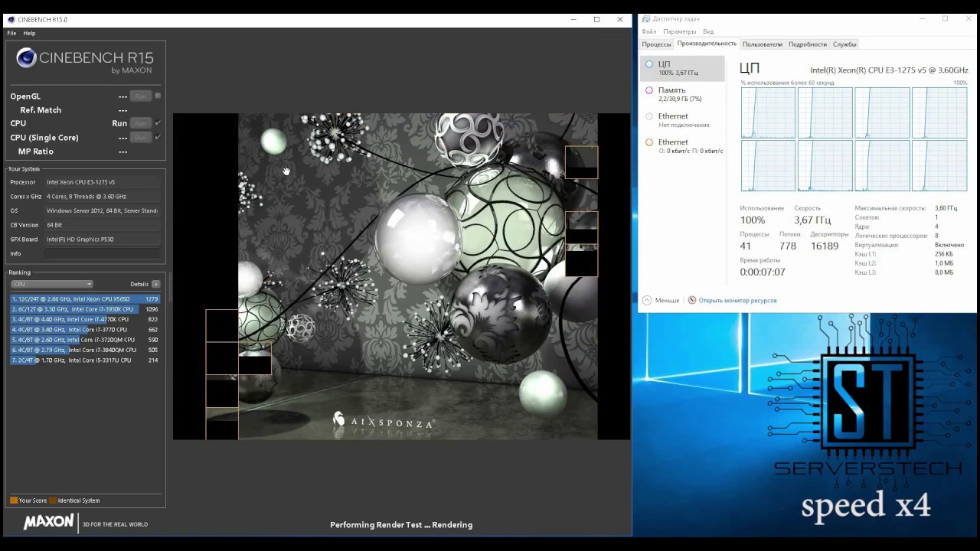Maximize the Cinebench R15.0 window

tap(596, 19)
